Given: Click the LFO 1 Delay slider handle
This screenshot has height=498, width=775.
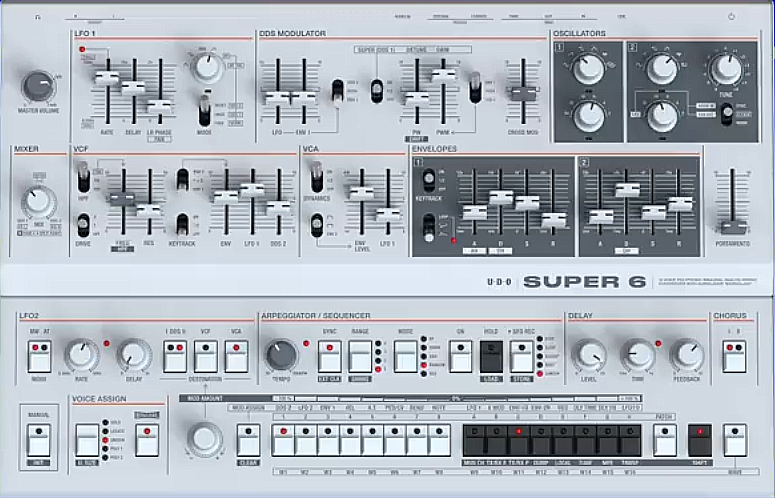Looking at the screenshot, I should point(133,88).
